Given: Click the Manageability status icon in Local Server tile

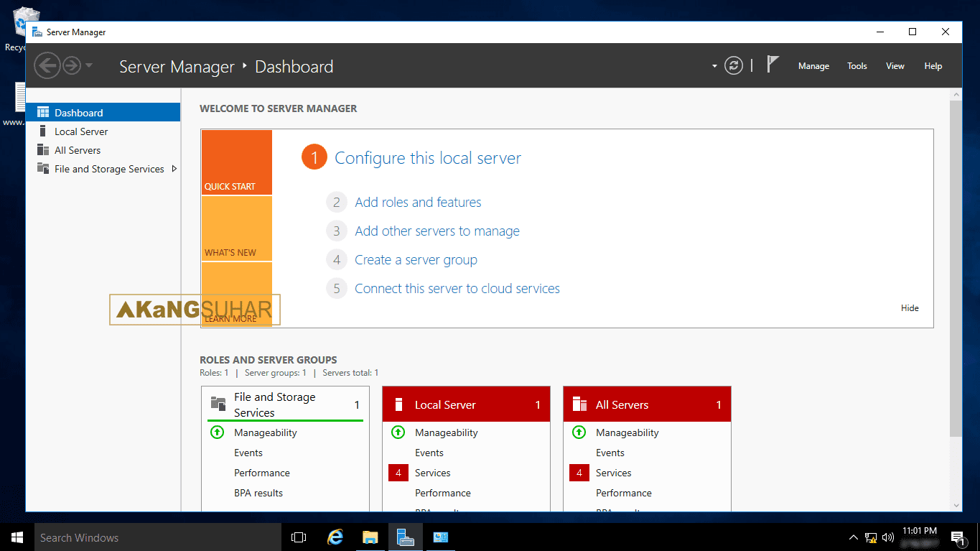Looking at the screenshot, I should coord(398,432).
